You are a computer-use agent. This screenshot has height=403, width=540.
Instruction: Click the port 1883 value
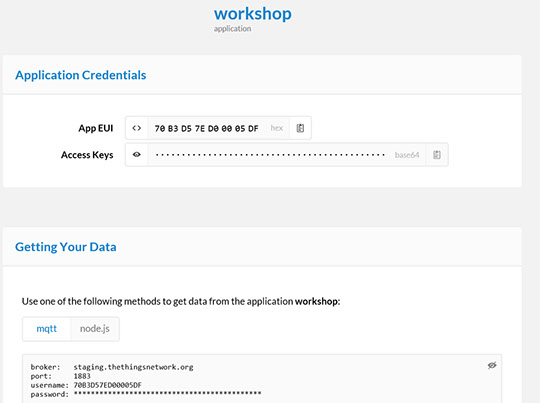(82, 376)
